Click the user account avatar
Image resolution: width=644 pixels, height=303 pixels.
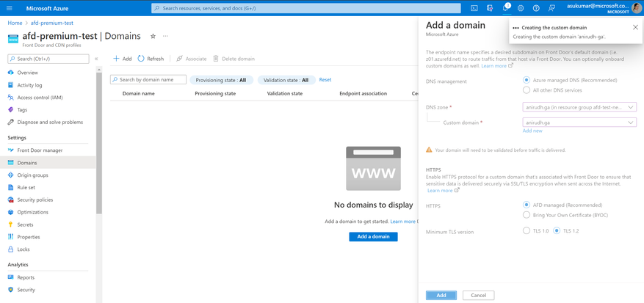coord(637,8)
